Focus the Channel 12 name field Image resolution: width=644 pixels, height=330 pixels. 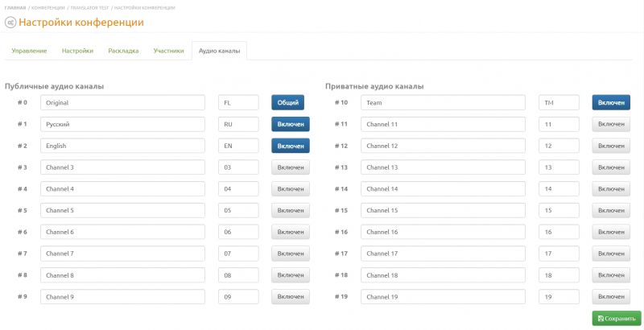[x=444, y=146]
